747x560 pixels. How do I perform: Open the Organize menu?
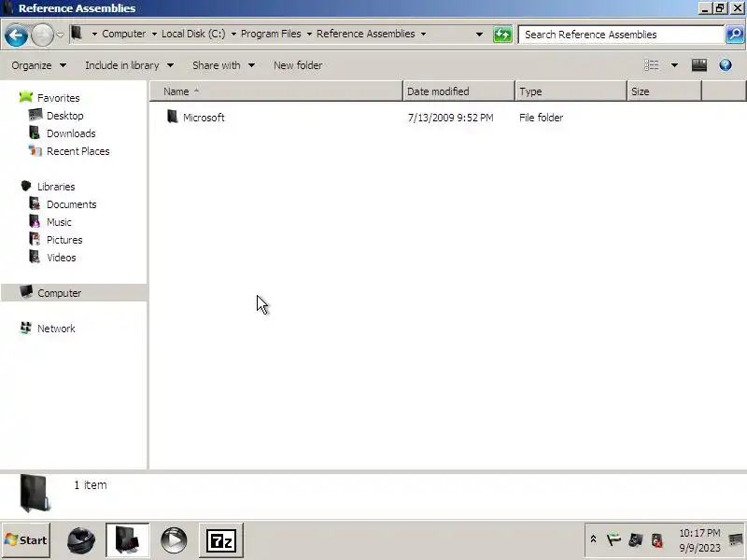click(x=38, y=65)
